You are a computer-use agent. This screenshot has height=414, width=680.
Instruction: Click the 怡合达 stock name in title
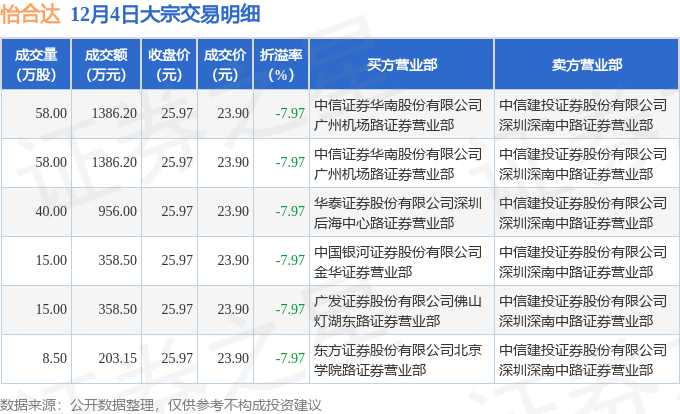[x=30, y=14]
